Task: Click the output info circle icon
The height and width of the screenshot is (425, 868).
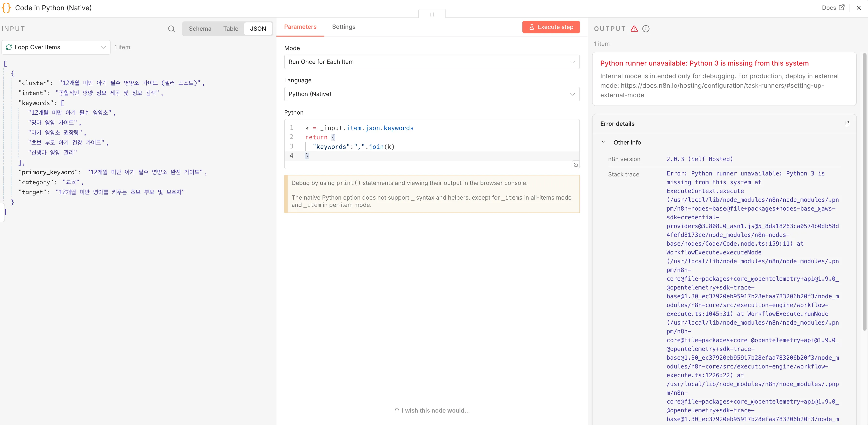Action: pyautogui.click(x=646, y=29)
